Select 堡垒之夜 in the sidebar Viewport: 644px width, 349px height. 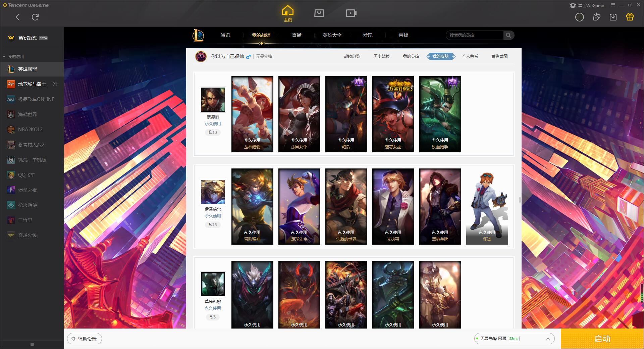32,190
